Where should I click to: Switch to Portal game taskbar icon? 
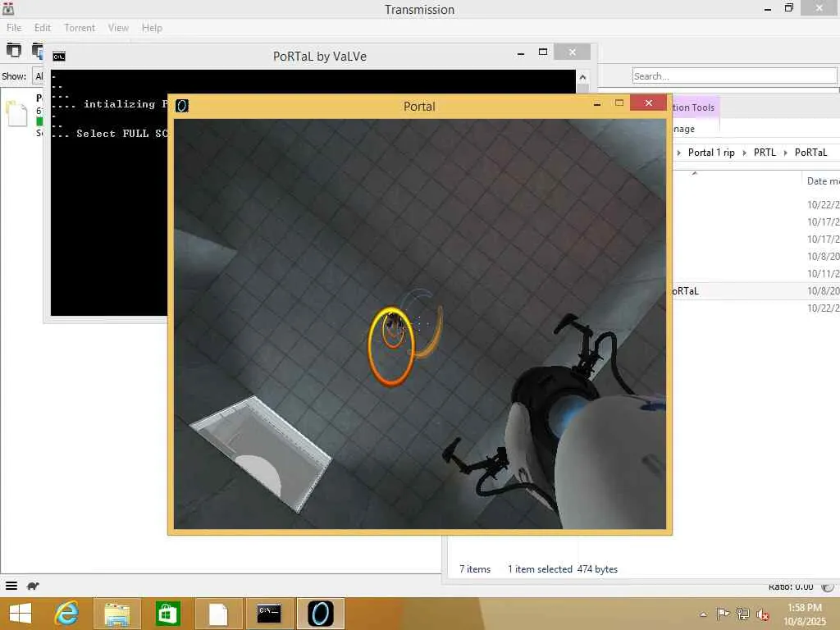[x=321, y=614]
